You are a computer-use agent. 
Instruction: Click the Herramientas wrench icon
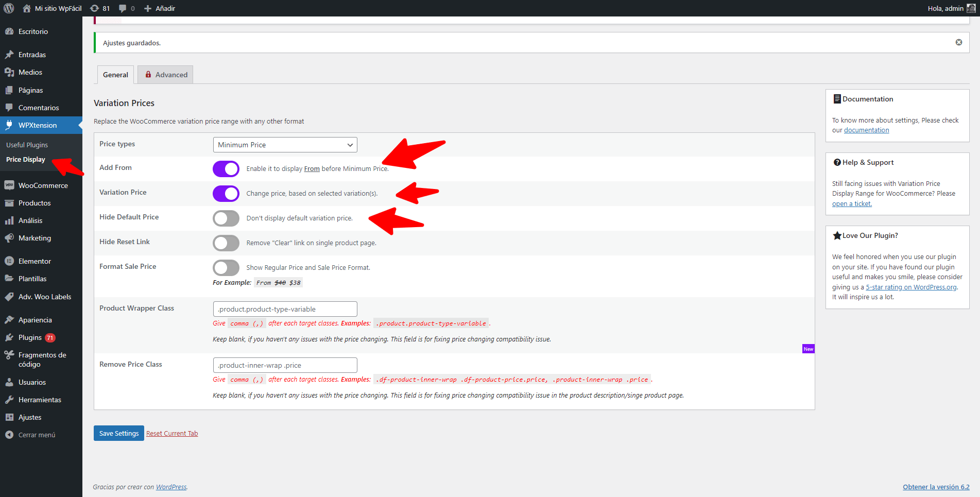[9, 400]
